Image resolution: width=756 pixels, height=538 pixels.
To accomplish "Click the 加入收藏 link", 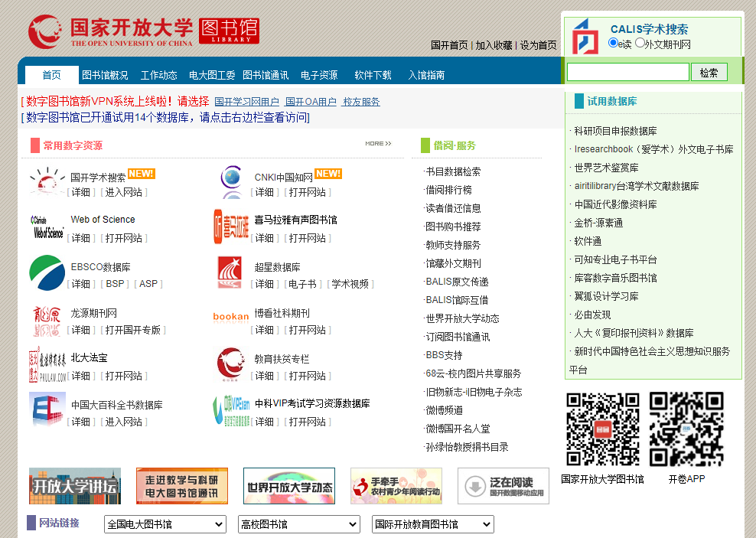I will point(494,45).
